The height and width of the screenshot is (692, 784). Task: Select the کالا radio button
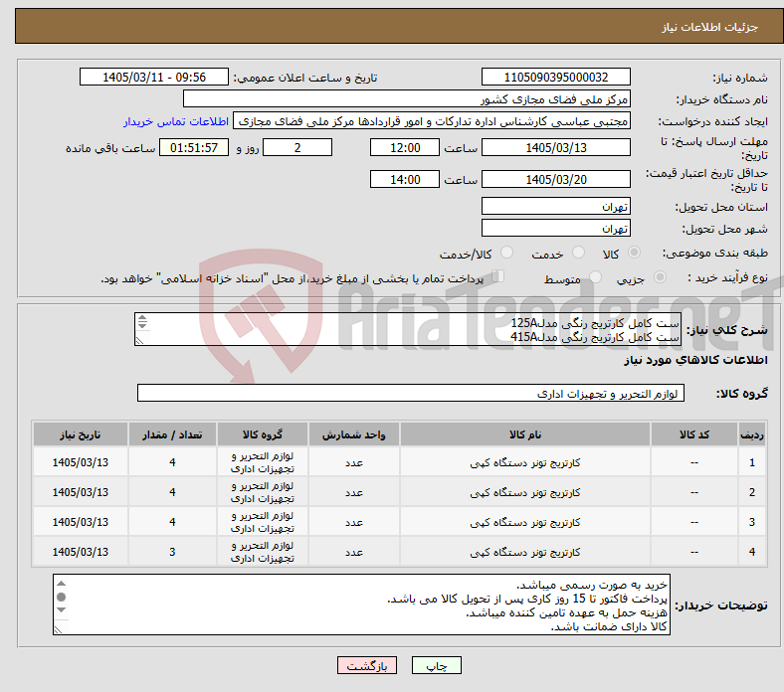(634, 253)
